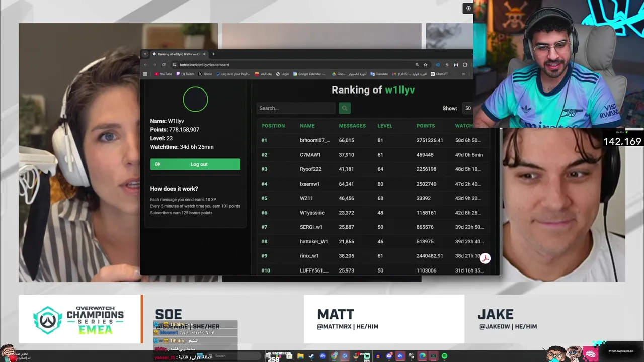Reload the botrix.live page
The width and height of the screenshot is (644, 362).
pos(164,65)
